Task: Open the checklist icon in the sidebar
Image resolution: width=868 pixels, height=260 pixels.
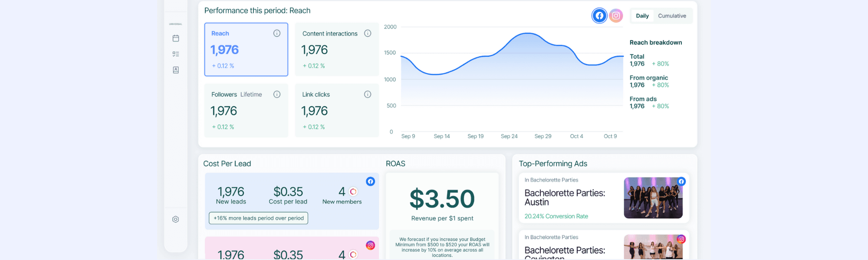Action: [x=176, y=54]
